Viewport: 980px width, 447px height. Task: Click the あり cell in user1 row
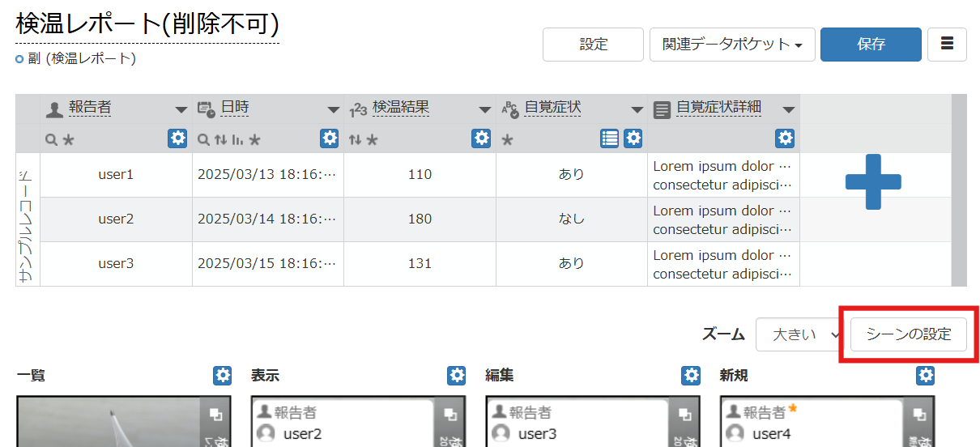[572, 174]
